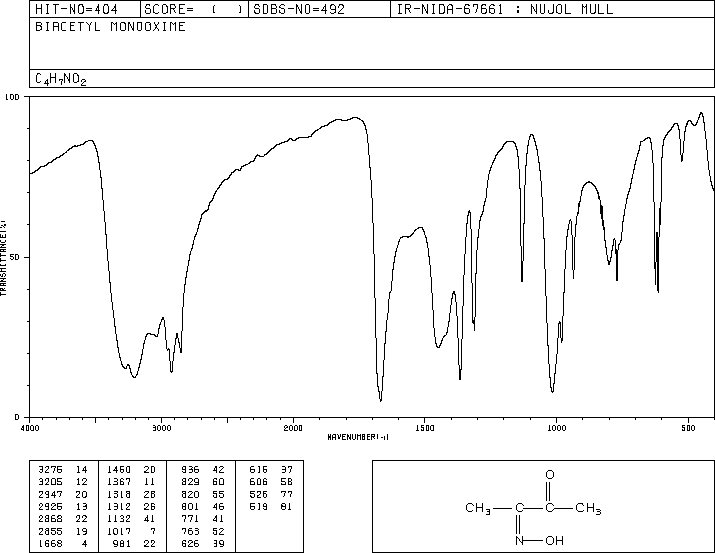Click the 1000 wavenumber axis label

tap(556, 428)
